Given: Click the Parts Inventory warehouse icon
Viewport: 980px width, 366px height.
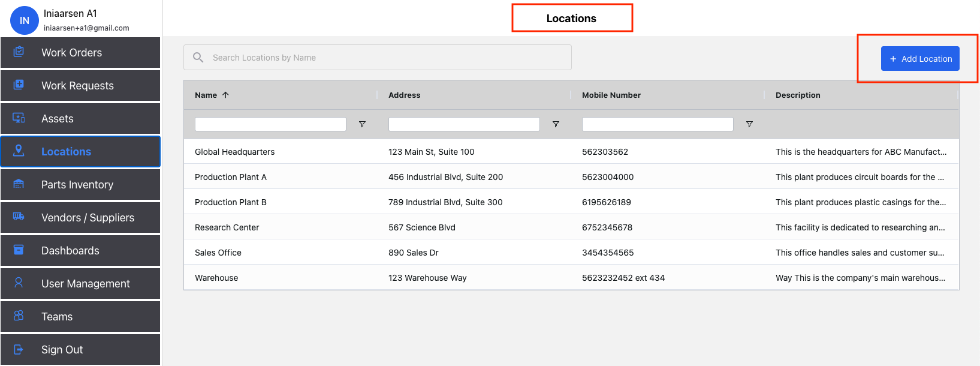Looking at the screenshot, I should [19, 184].
